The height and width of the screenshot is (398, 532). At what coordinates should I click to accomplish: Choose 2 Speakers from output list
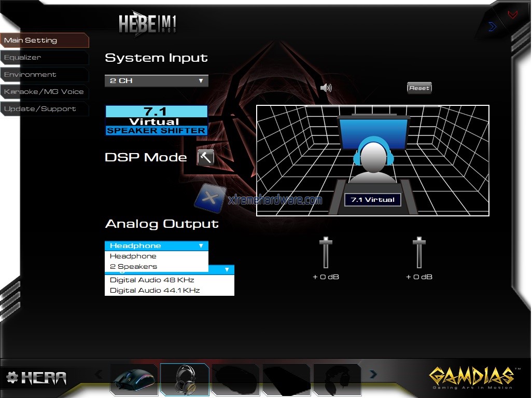(133, 267)
